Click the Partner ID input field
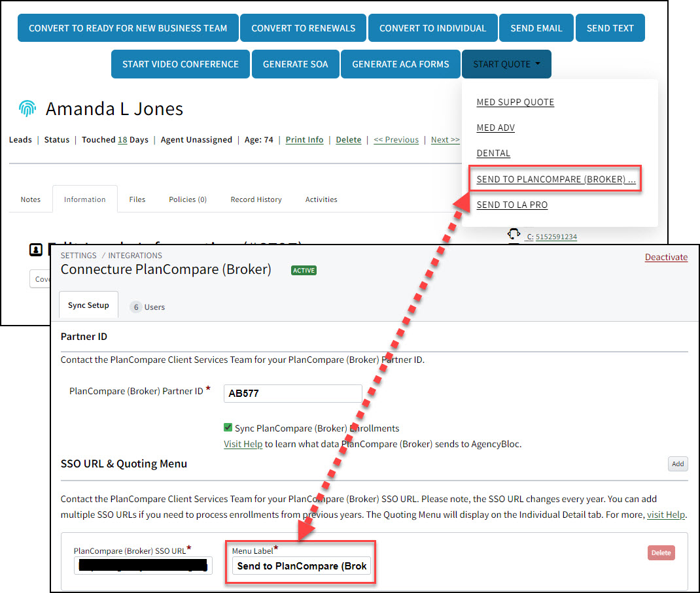 click(292, 394)
